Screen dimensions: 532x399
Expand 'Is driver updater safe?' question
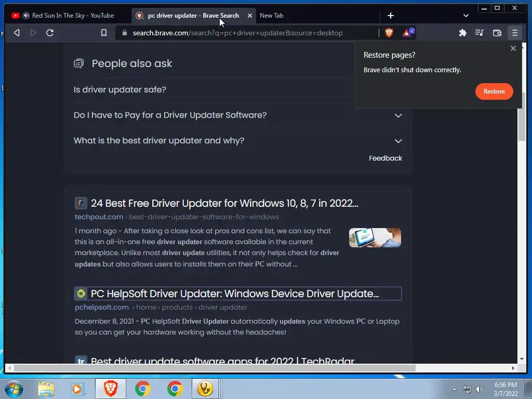click(120, 89)
